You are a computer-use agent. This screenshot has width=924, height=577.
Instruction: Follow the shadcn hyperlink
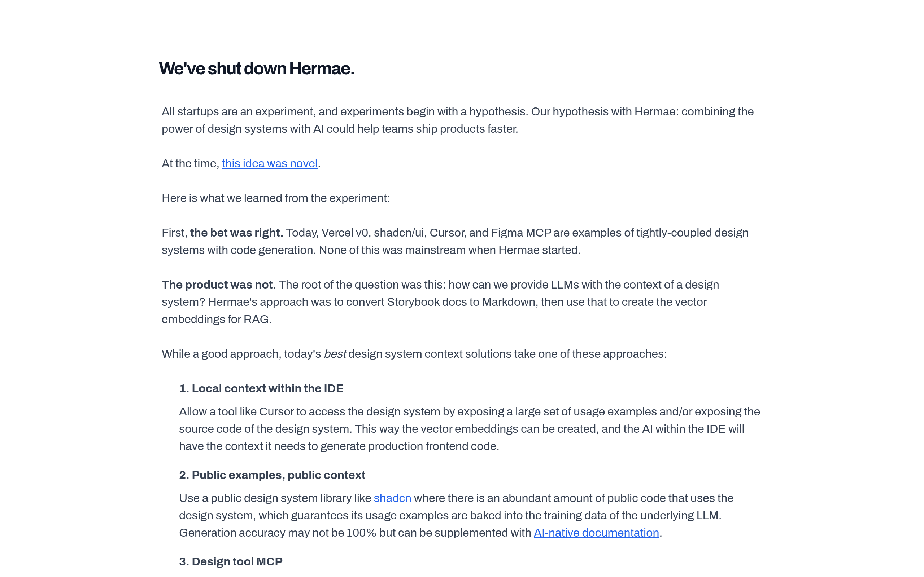tap(392, 498)
